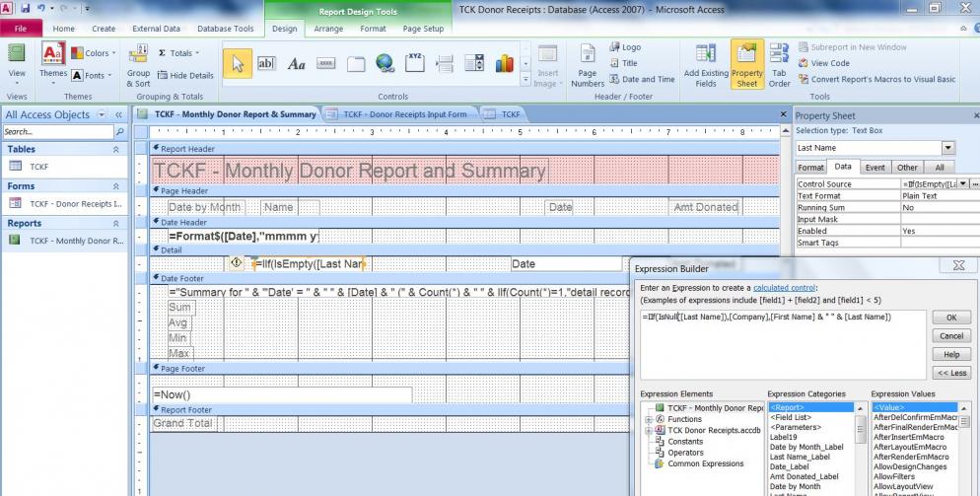Expand Functions in Expression Elements
980x496 pixels.
(648, 419)
